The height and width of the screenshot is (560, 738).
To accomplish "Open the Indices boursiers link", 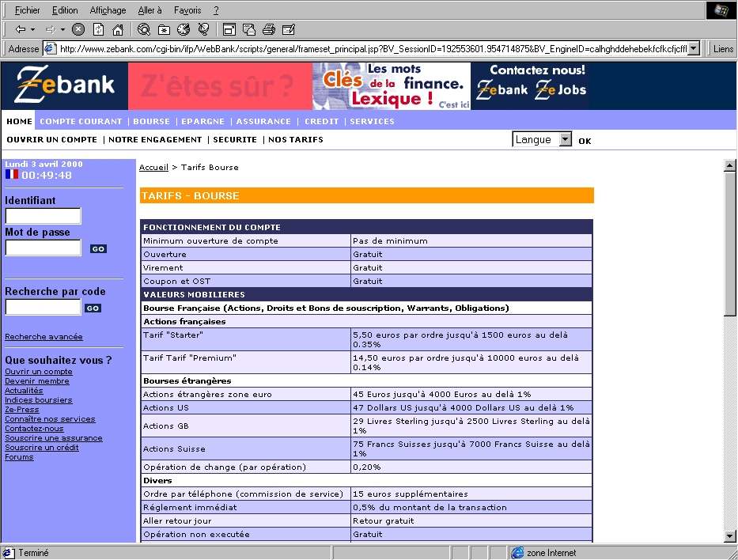I will (39, 400).
